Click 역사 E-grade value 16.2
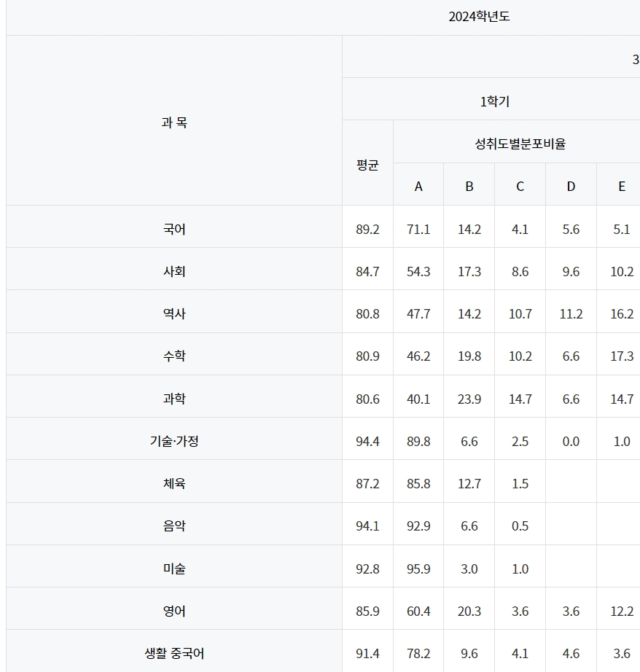Screen dimensions: 640x672 622,313
